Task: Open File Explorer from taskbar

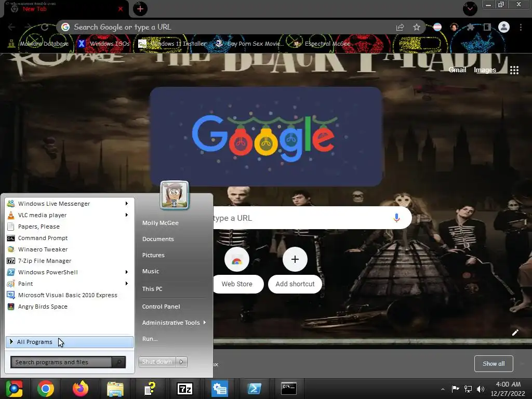Action: click(115, 389)
